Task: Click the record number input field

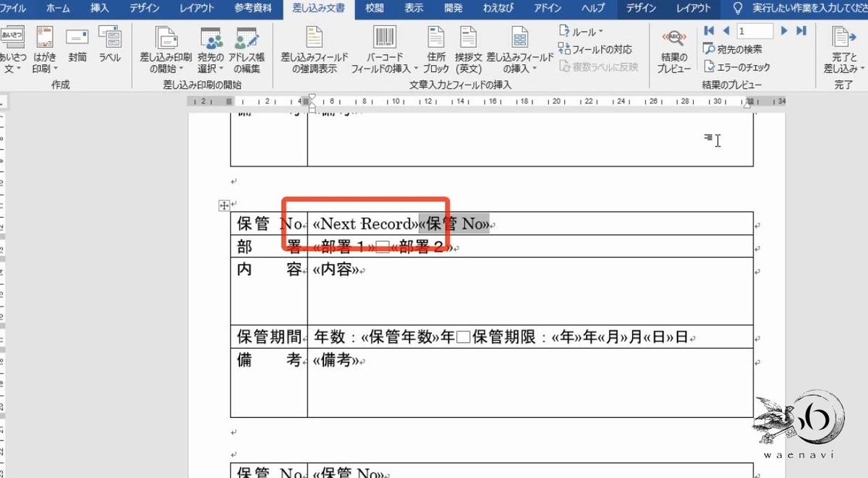Action: point(755,31)
